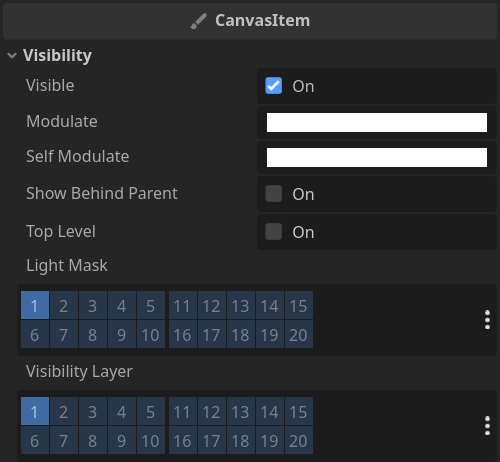
Task: Toggle Visibility Layer 13
Action: pos(241,411)
